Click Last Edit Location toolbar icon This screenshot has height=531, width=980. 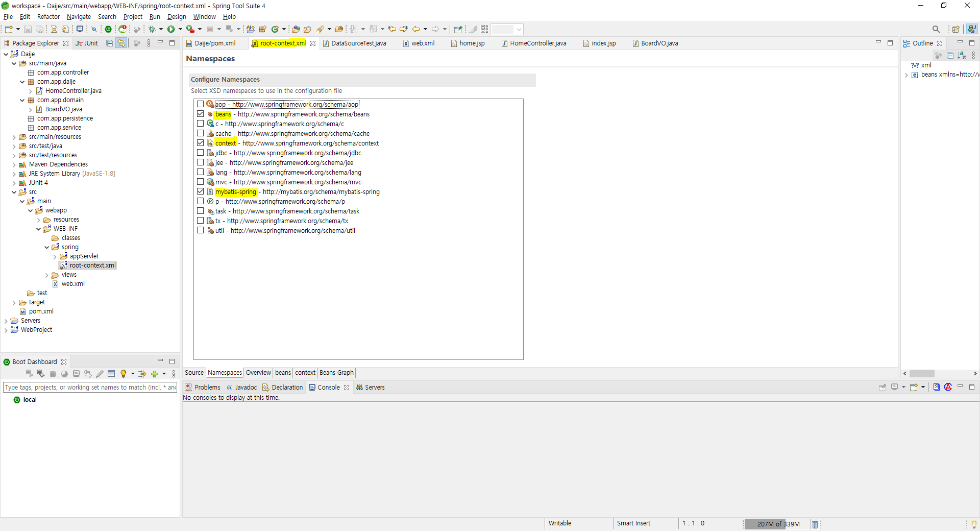[x=391, y=29]
